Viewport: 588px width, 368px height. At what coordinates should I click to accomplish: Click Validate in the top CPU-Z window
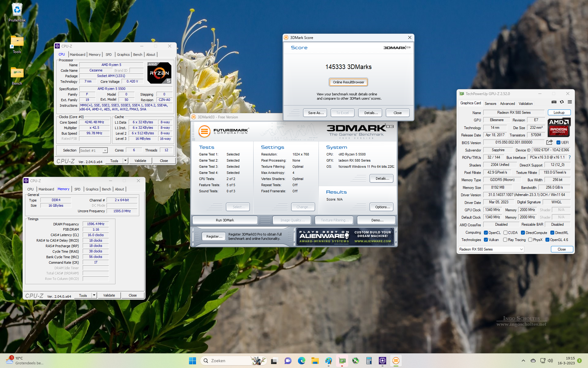coord(140,161)
